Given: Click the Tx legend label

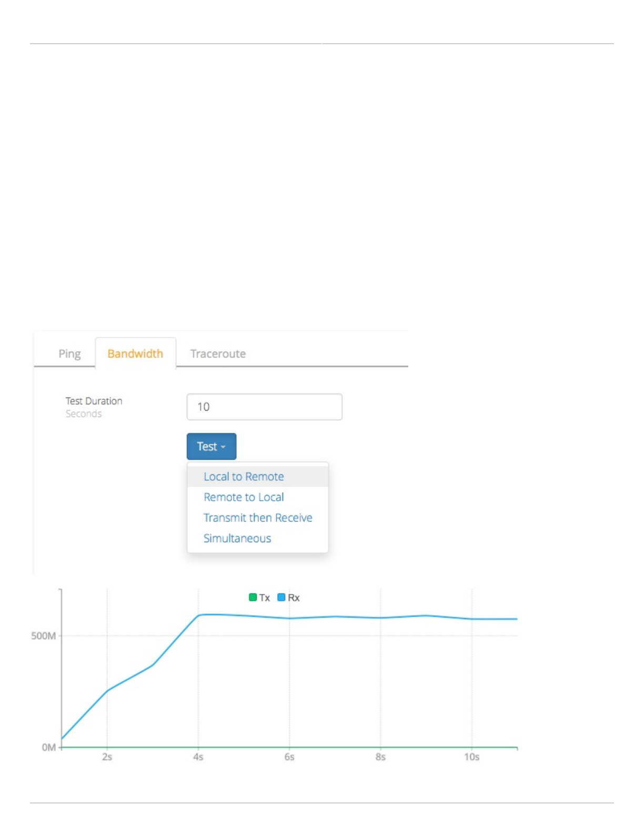Looking at the screenshot, I should (x=264, y=598).
